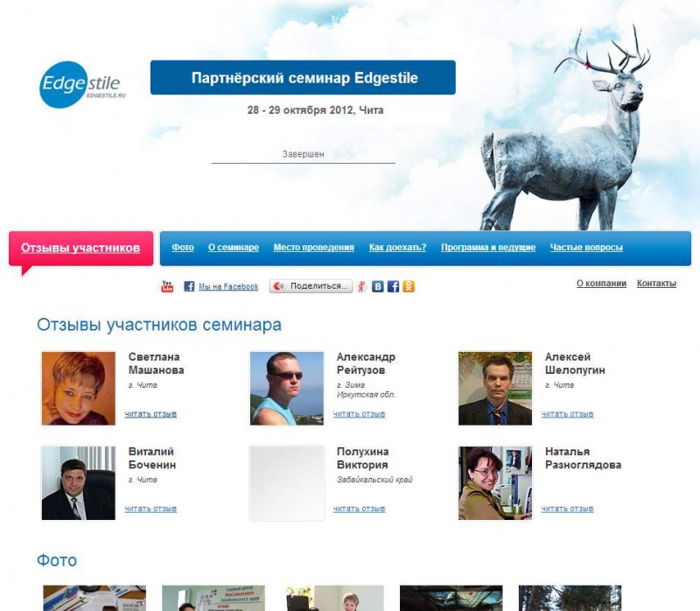
Task: Click Александр Рейтузов's photo
Action: (287, 388)
